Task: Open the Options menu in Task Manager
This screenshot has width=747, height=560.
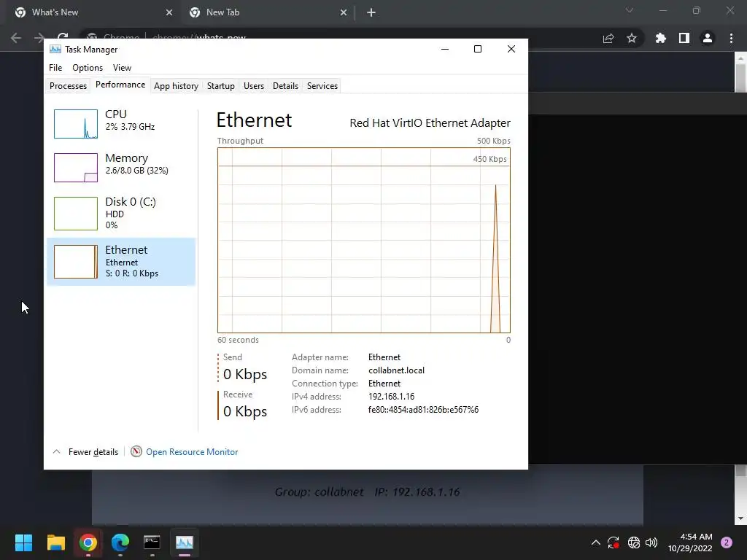Action: [x=88, y=68]
